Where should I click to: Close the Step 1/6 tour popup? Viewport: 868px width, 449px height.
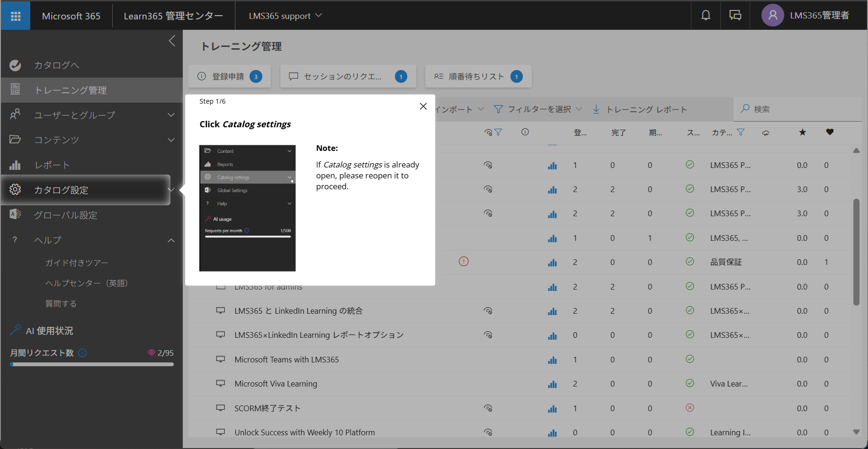(x=423, y=106)
